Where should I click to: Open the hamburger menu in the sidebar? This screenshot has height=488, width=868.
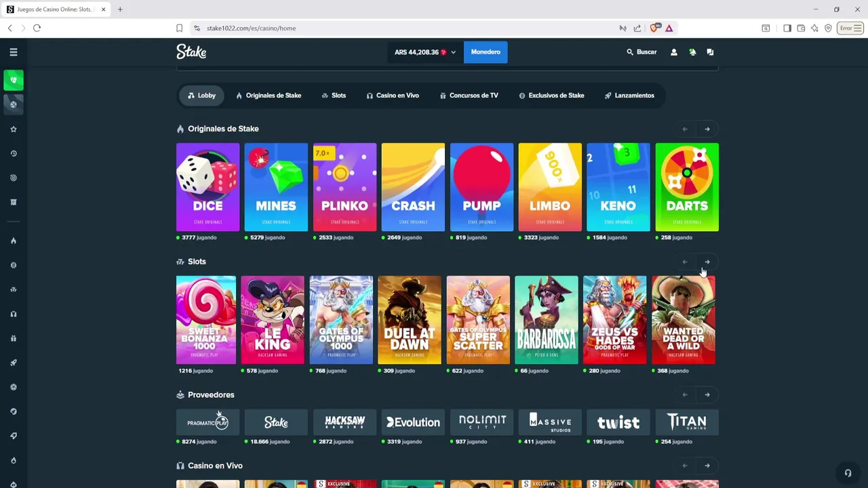[13, 52]
